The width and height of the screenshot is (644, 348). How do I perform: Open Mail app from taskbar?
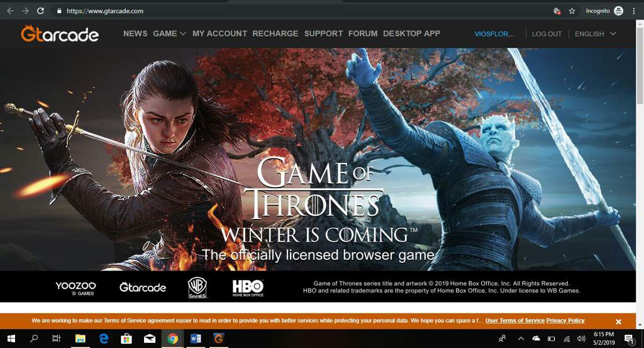(150, 339)
